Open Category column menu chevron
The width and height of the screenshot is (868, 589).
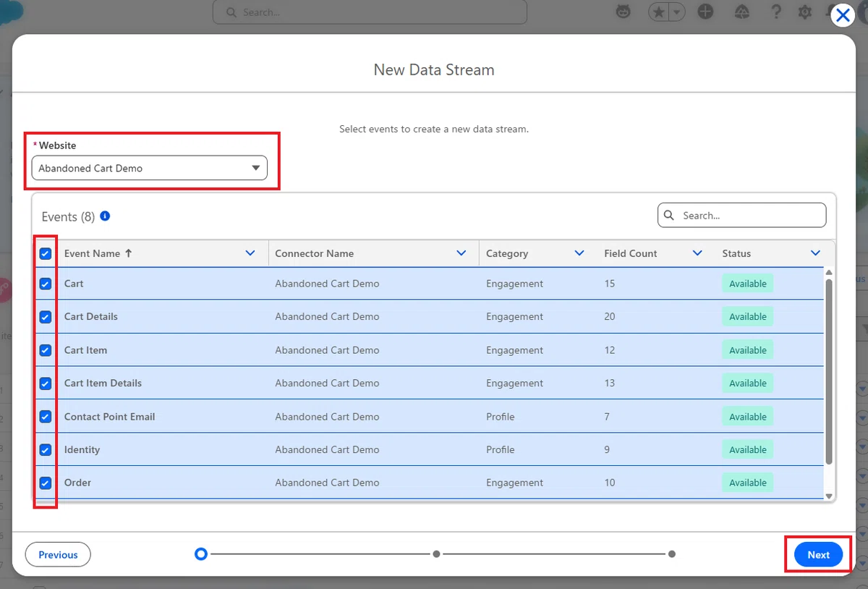pos(579,253)
